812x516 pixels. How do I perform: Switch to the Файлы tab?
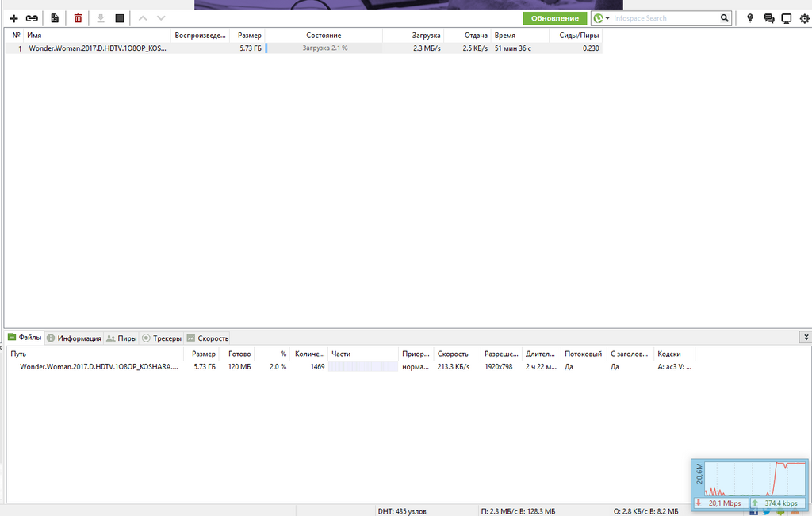coord(25,338)
